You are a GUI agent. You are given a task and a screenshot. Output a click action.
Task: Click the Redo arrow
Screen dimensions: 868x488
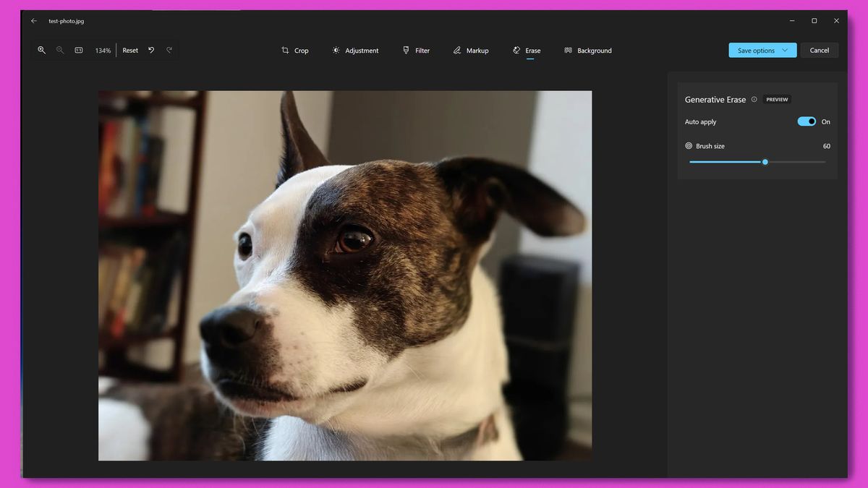(169, 50)
